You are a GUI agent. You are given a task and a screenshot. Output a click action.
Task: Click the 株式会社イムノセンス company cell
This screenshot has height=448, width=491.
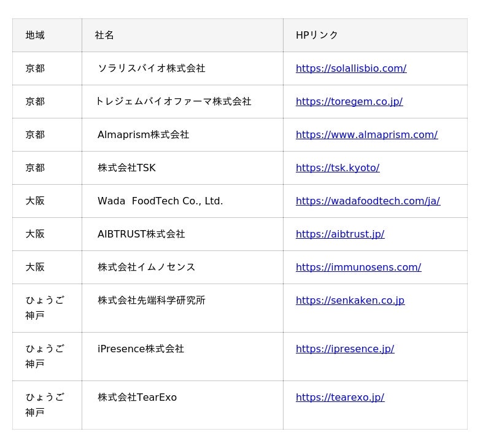(146, 267)
